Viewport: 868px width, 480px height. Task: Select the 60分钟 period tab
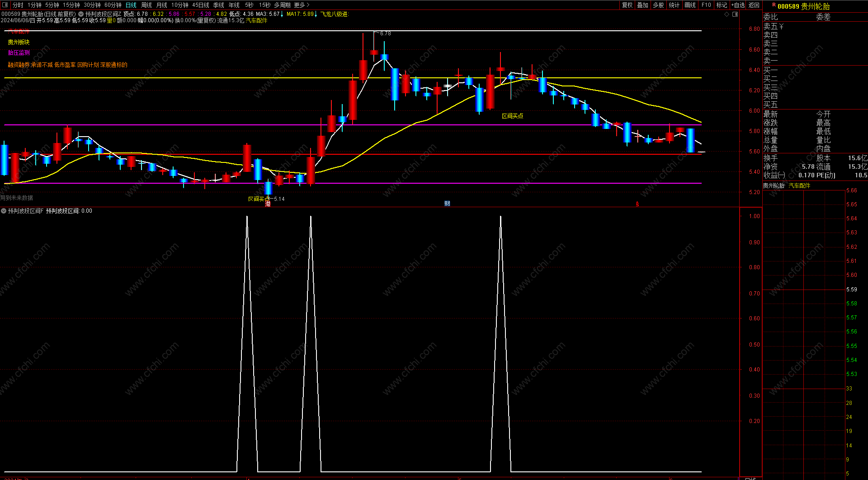tap(113, 5)
